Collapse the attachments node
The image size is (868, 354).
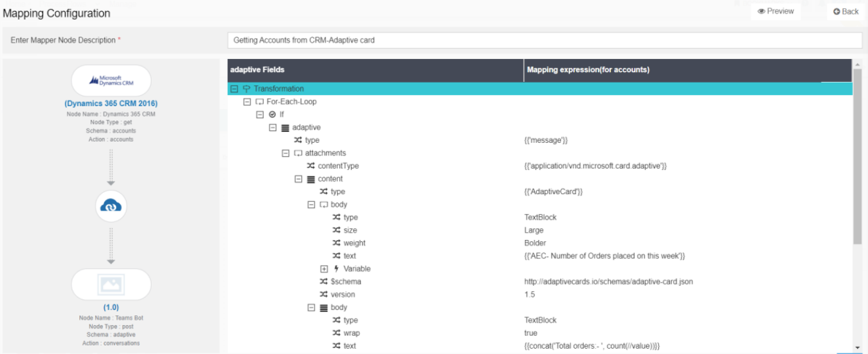(285, 153)
